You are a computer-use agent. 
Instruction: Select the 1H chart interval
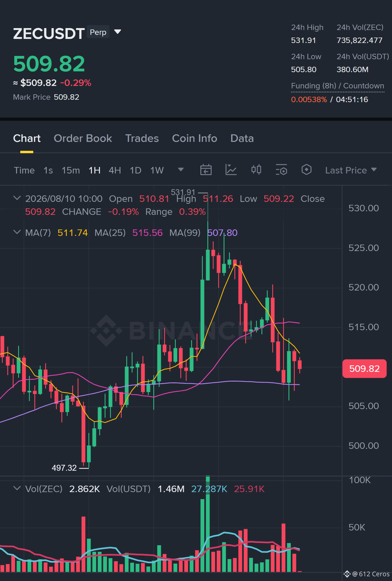95,170
